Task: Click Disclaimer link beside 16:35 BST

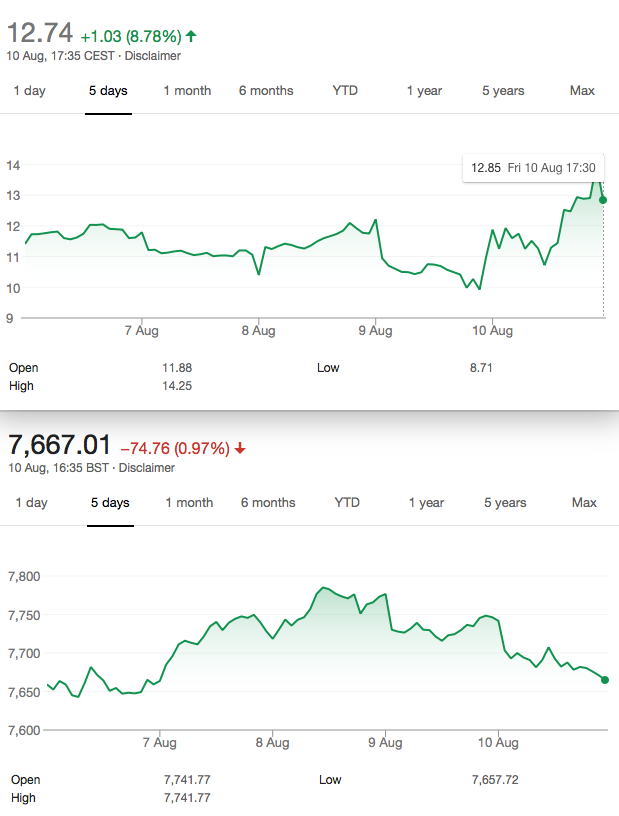Action: click(x=147, y=468)
